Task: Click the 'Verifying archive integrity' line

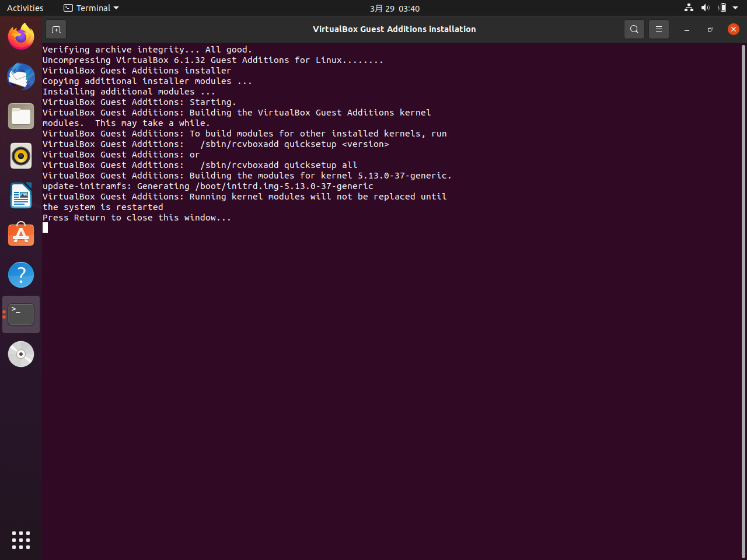Action: click(x=147, y=50)
